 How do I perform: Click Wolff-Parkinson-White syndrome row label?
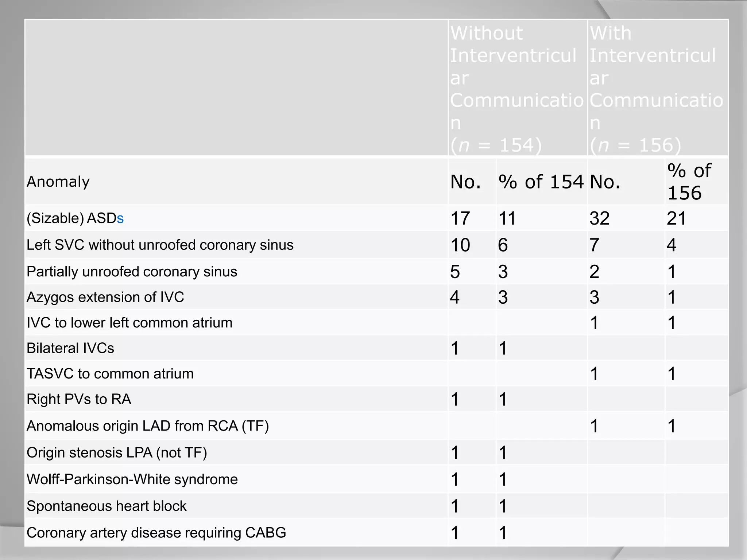132,479
